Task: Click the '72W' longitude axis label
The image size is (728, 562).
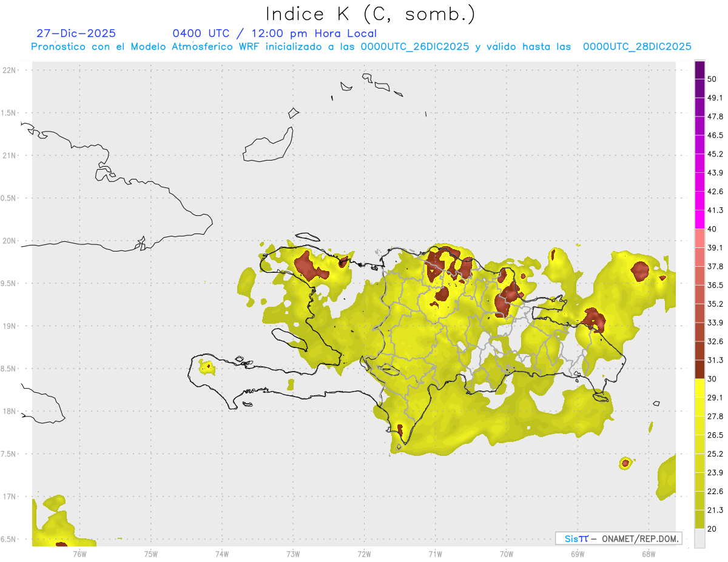Action: point(364,554)
